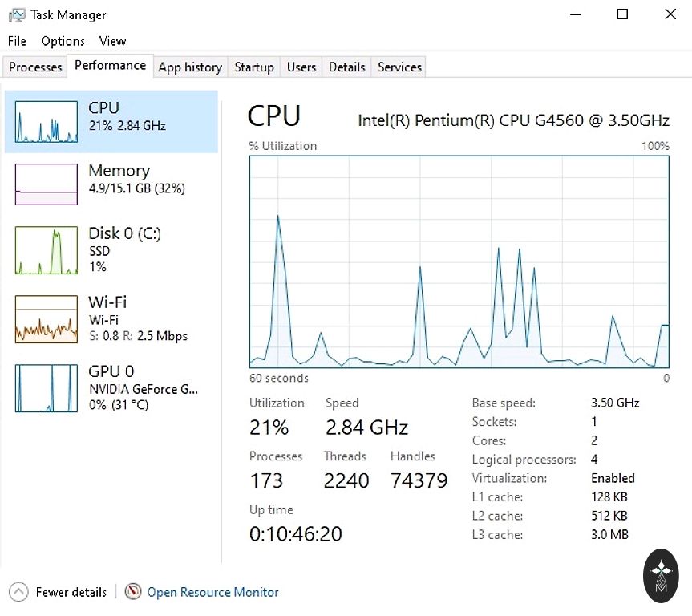Open the Services tab
The image size is (692, 616).
[399, 67]
